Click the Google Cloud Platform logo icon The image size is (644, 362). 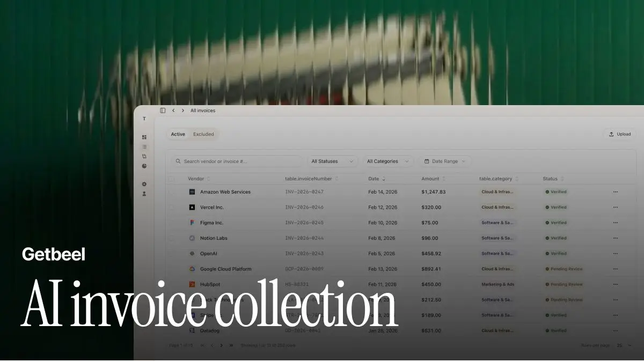192,269
